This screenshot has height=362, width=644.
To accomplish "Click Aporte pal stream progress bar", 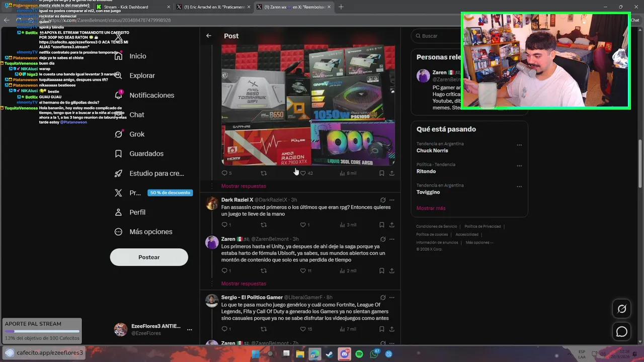I will pyautogui.click(x=42, y=331).
